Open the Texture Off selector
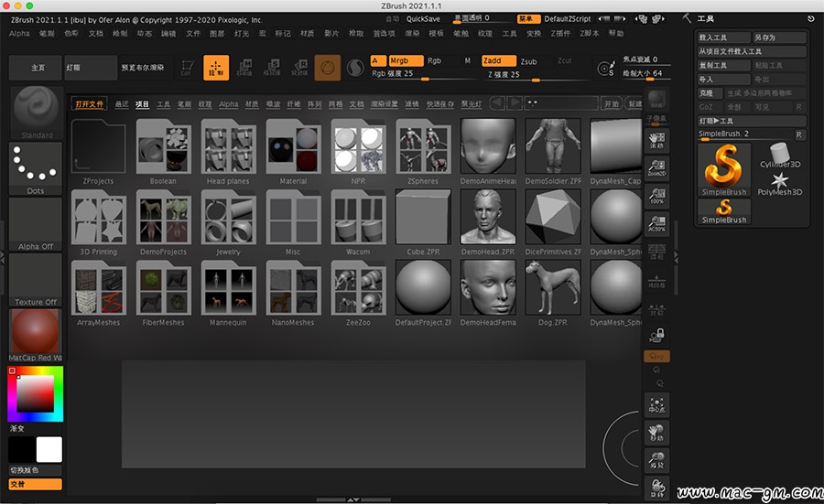Screen dimensions: 824x504 pos(36,280)
